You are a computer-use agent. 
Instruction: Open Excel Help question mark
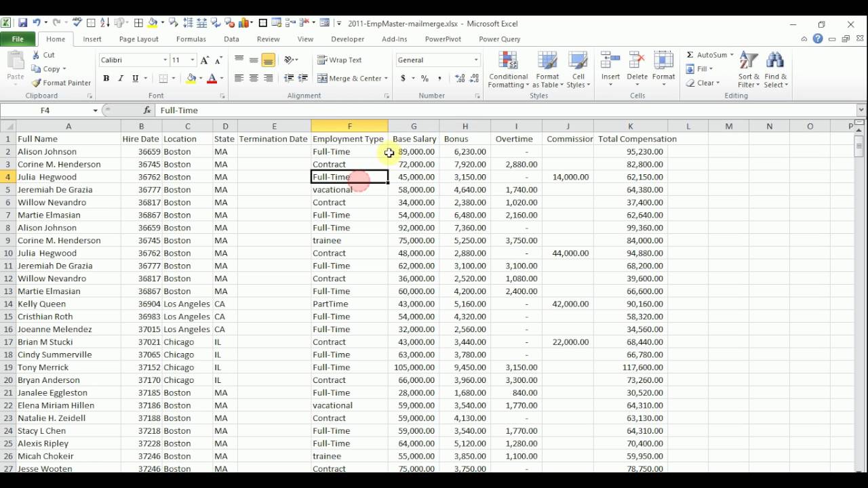[818, 39]
